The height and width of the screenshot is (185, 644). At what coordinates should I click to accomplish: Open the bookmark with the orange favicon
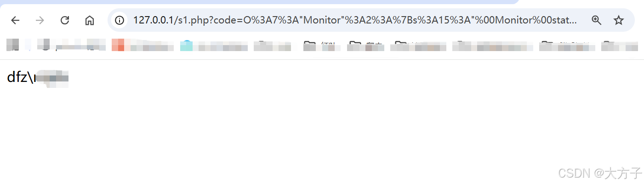click(142, 45)
